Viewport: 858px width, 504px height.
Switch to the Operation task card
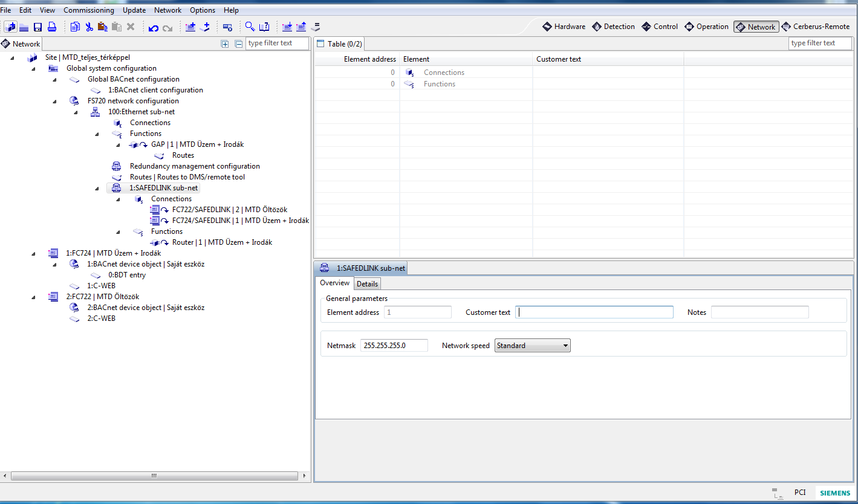pos(706,27)
